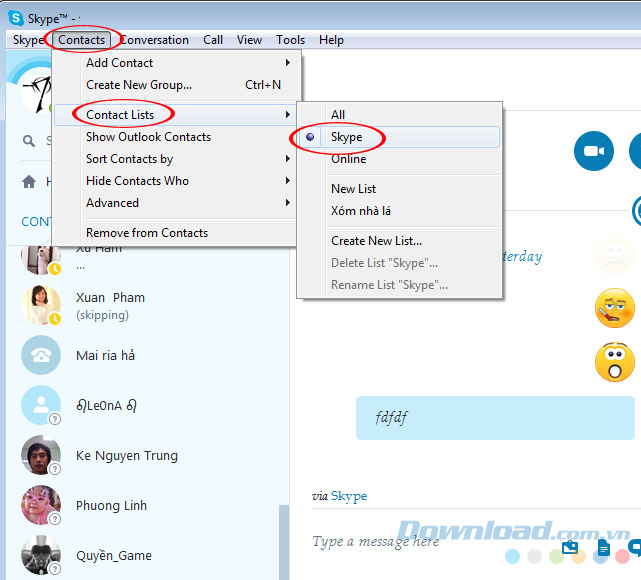
Task: Expand the Add Contact submenu
Action: [176, 63]
